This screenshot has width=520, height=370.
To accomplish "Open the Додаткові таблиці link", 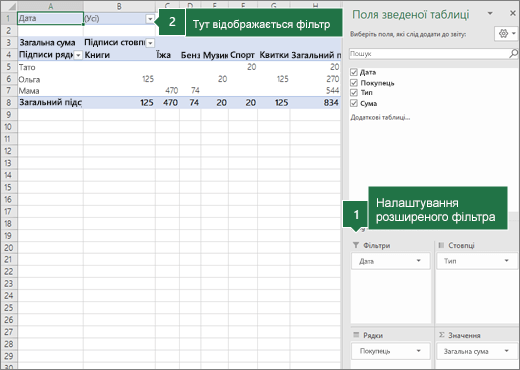I will tap(380, 117).
